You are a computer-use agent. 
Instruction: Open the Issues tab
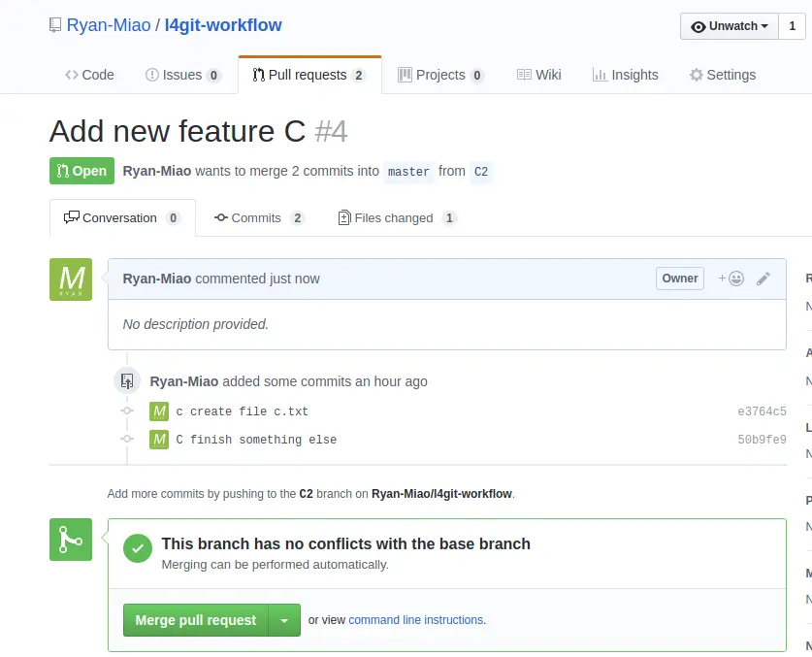tap(182, 75)
